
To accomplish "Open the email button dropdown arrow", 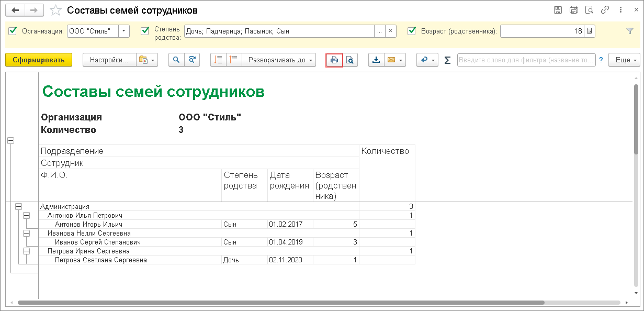I will click(401, 60).
